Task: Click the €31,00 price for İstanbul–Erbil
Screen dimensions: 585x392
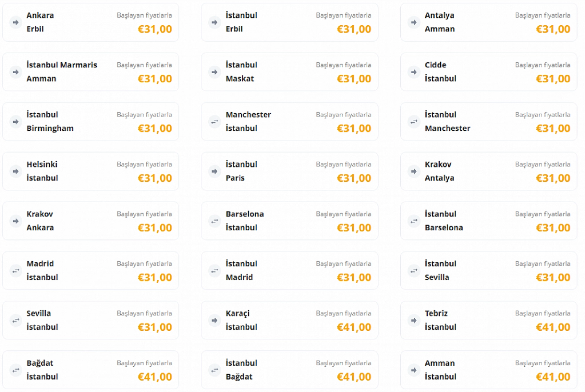Action: (354, 29)
